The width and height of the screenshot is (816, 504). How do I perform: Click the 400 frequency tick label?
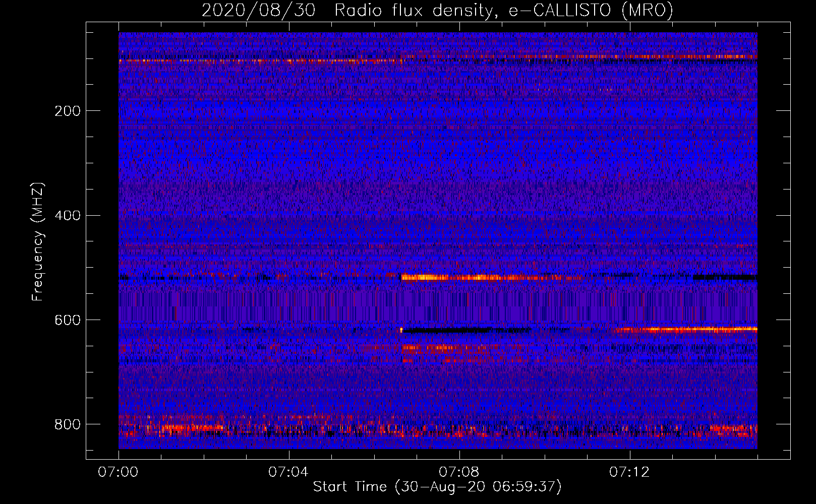click(x=68, y=216)
